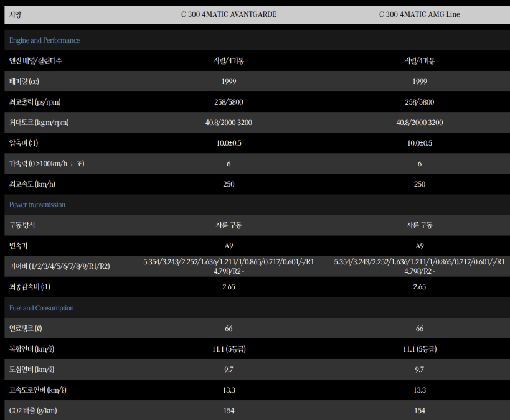Click the '구동 방식' row label
Image resolution: width=510 pixels, height=420 pixels.
22,225
